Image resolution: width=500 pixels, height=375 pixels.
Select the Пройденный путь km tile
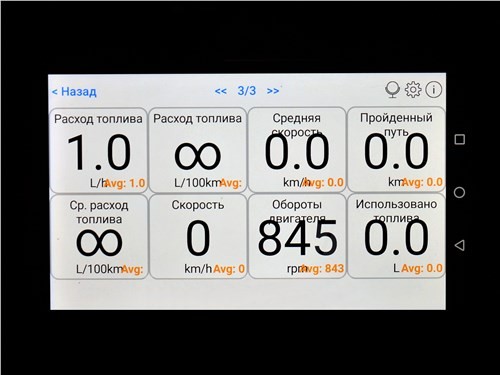tap(396, 150)
